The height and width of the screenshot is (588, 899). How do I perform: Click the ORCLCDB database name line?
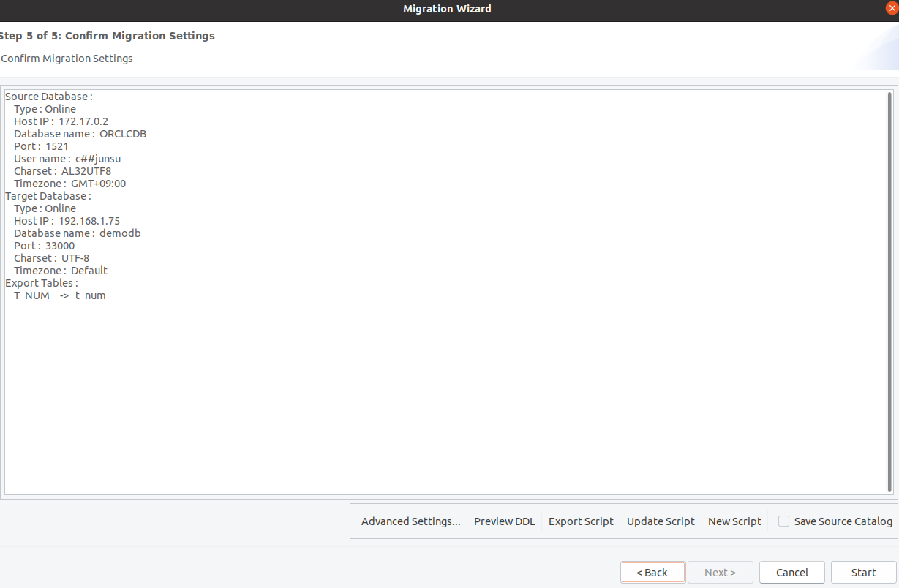click(80, 134)
